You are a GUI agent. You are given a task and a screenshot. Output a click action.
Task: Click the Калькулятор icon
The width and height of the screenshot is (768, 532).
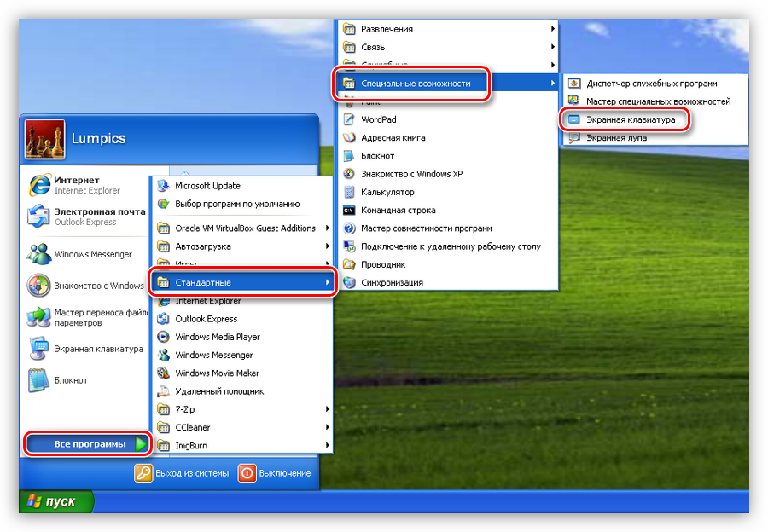pos(349,192)
